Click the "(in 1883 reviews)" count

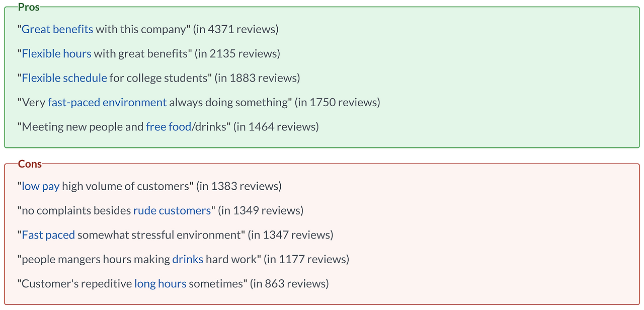click(257, 78)
